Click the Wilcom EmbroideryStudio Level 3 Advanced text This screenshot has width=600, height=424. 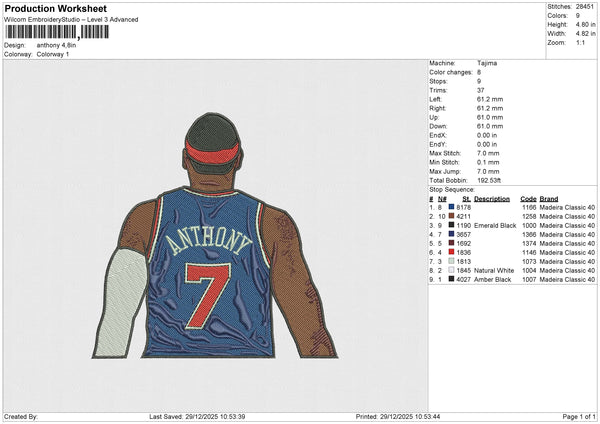click(71, 20)
